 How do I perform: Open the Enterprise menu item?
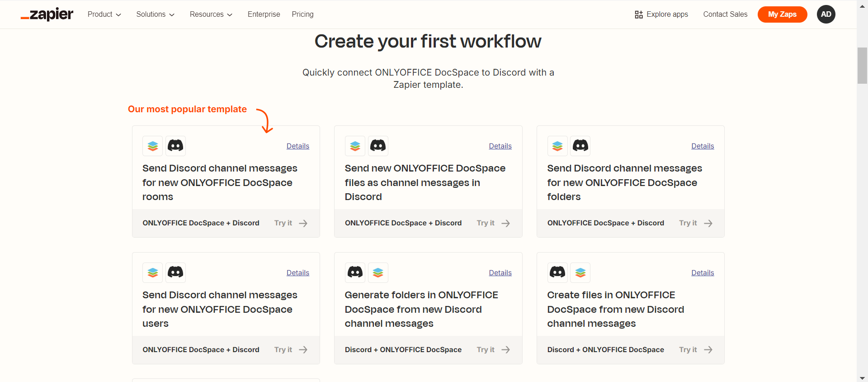[264, 14]
